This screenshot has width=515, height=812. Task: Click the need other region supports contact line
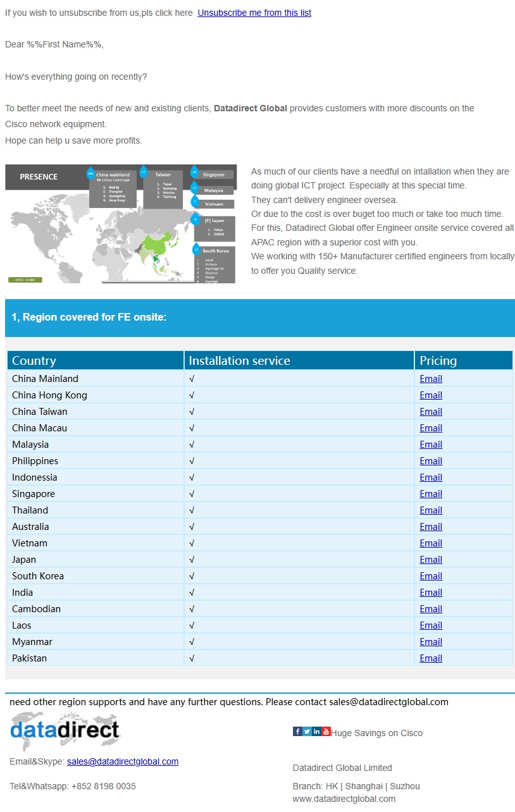click(x=229, y=702)
